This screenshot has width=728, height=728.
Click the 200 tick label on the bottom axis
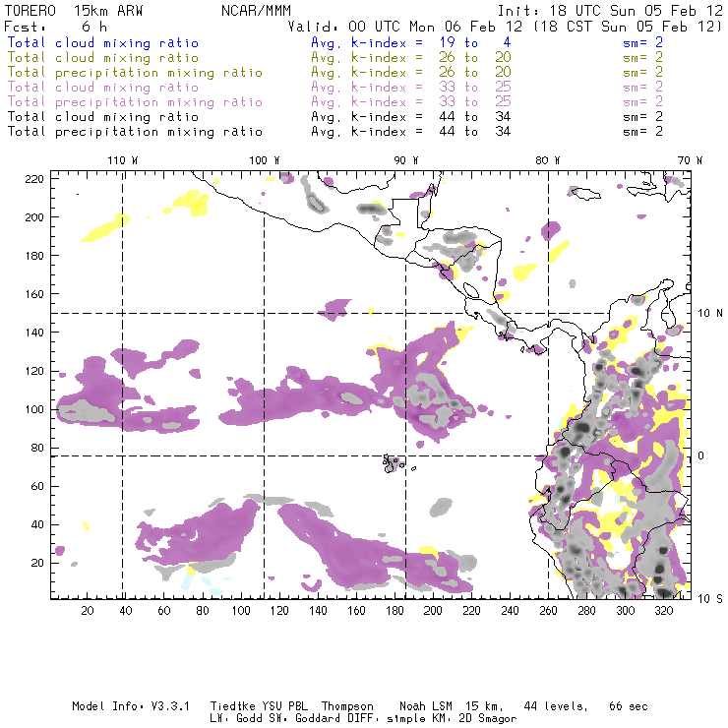pyautogui.click(x=433, y=611)
